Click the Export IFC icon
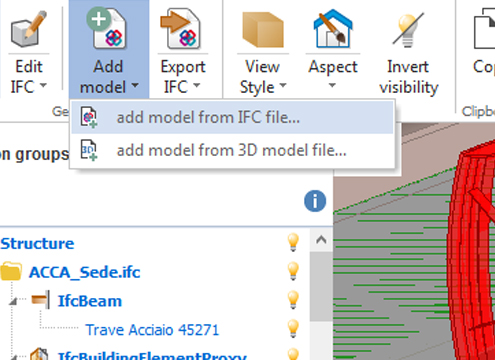This screenshot has width=495, height=360. (x=180, y=29)
